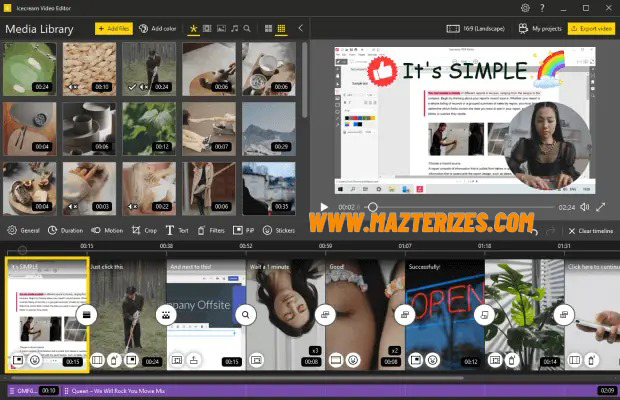
Task: Edit transition before 'Click here to continue' clip
Action: point(564,315)
